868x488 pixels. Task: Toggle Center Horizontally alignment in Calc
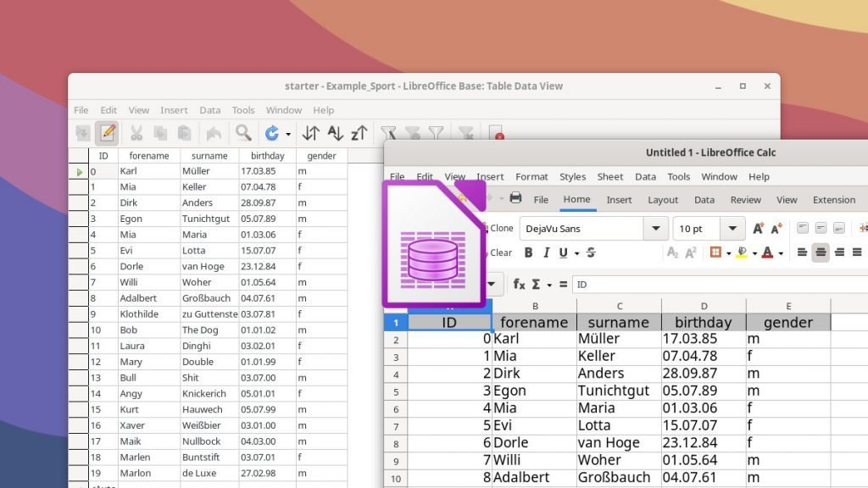point(821,252)
